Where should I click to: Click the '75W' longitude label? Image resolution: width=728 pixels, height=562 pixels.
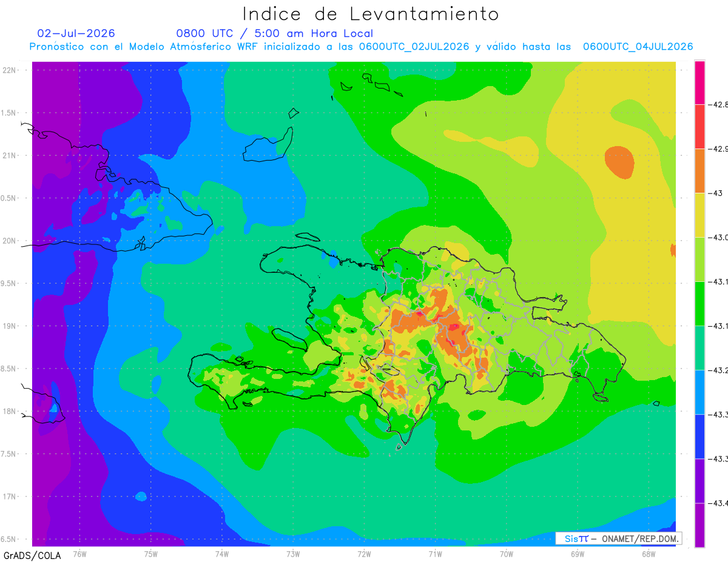[151, 554]
